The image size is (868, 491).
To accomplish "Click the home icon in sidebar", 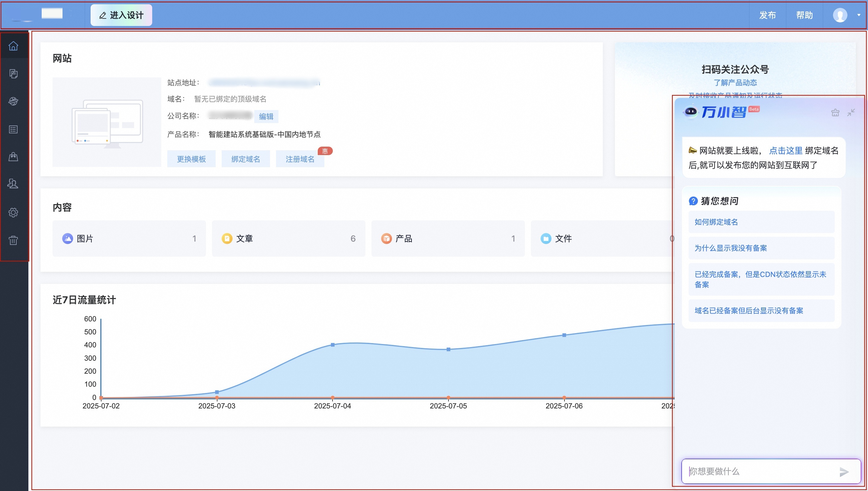I will click(13, 46).
